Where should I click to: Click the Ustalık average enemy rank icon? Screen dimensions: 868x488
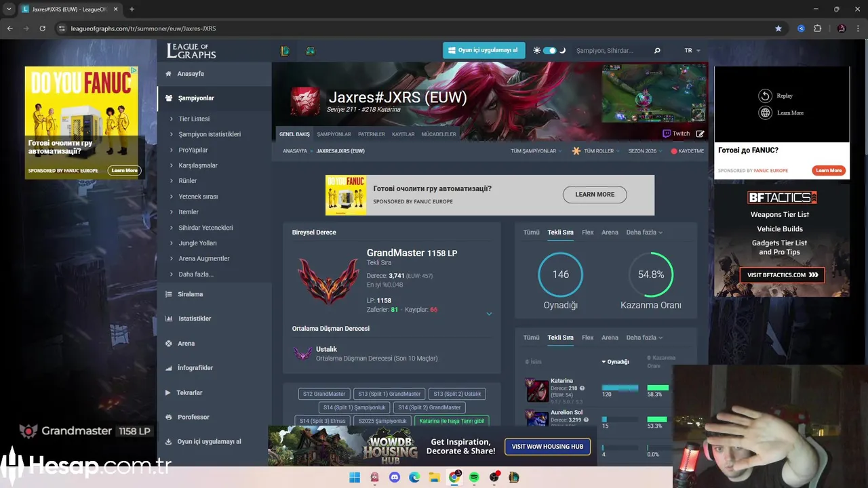[302, 353]
